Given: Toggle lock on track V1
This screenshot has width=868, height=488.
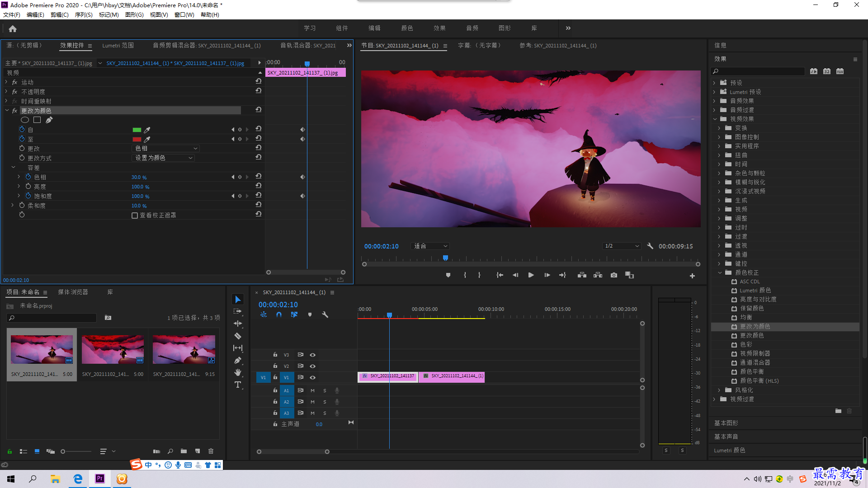Looking at the screenshot, I should point(275,377).
